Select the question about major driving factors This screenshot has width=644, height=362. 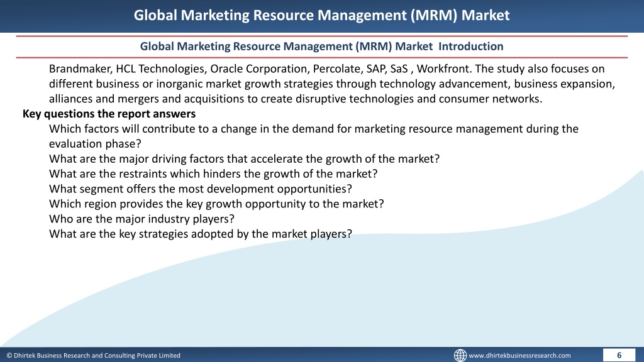(244, 159)
